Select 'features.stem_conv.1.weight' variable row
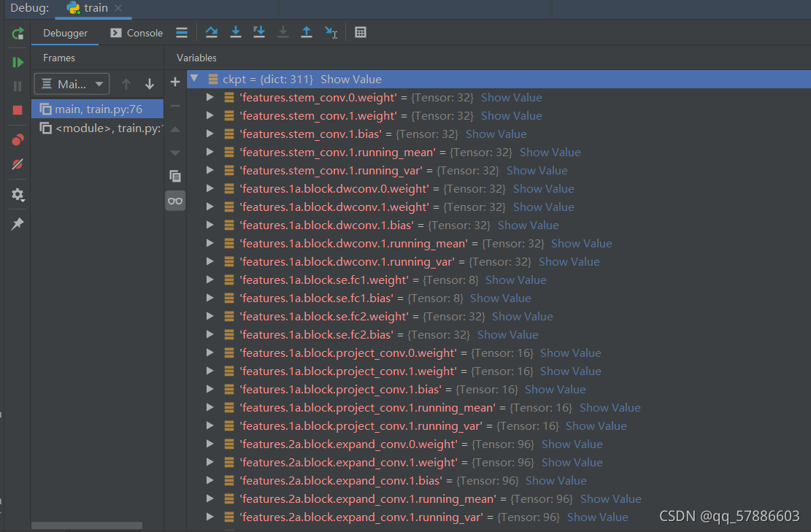The image size is (811, 532). 499,116
